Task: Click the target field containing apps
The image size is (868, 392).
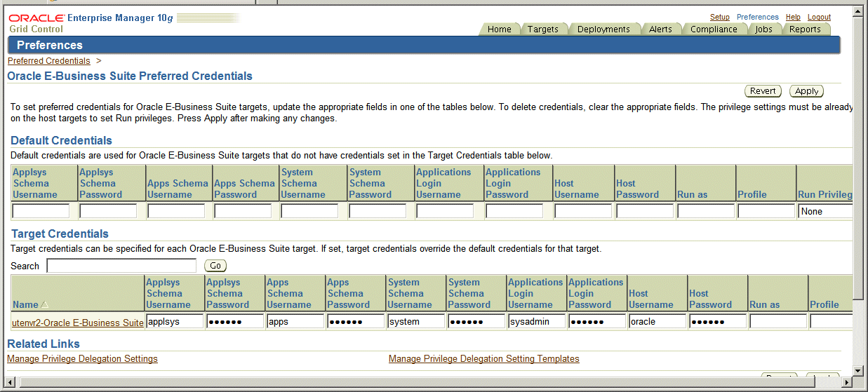Action: click(295, 322)
